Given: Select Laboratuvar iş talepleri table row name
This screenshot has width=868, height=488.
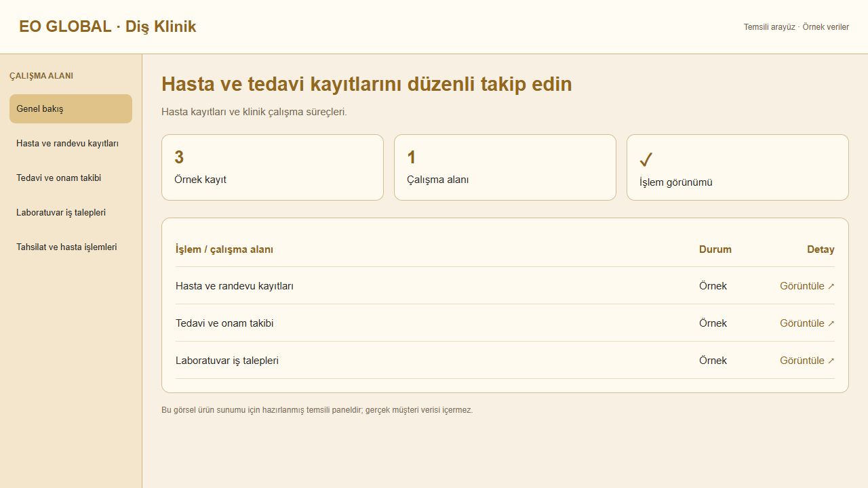Looking at the screenshot, I should coord(227,361).
